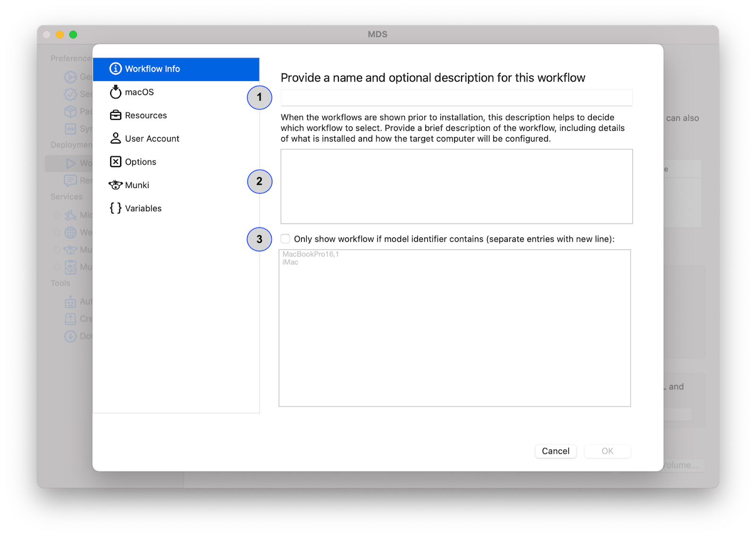Click the green zoom button of MDS window
This screenshot has width=756, height=537.
point(73,34)
